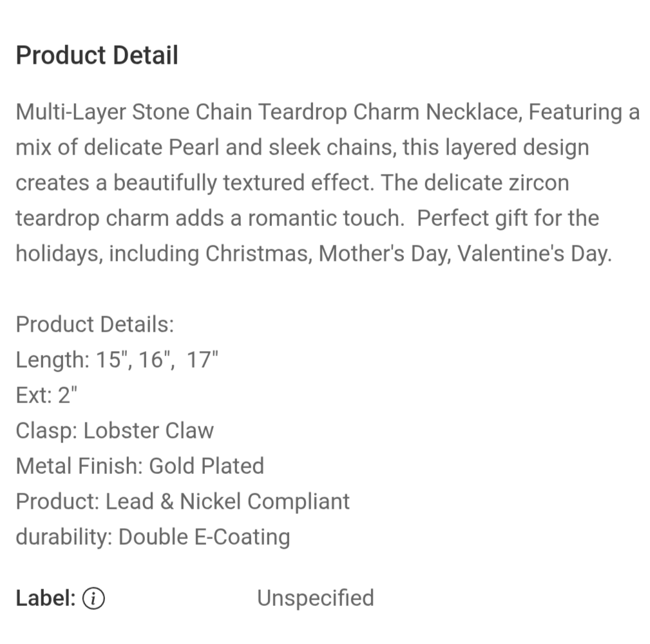
Task: Select the Clasp: Lobster Claw line
Action: coord(115,430)
